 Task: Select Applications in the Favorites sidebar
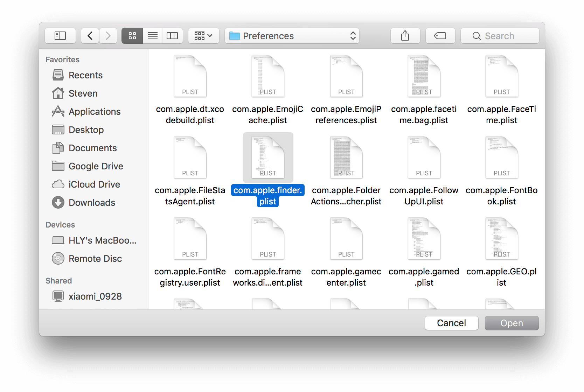[x=95, y=112]
